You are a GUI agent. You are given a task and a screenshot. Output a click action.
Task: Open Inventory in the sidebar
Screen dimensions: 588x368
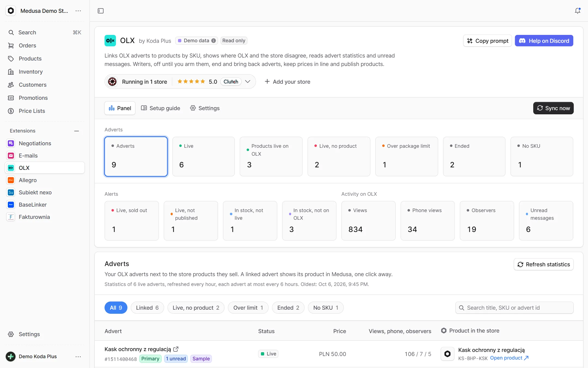[45, 72]
